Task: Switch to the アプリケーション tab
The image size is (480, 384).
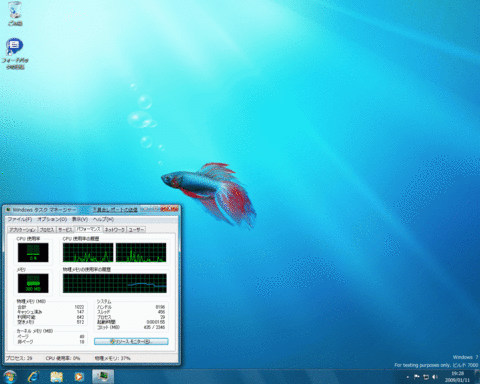Action: click(x=22, y=230)
